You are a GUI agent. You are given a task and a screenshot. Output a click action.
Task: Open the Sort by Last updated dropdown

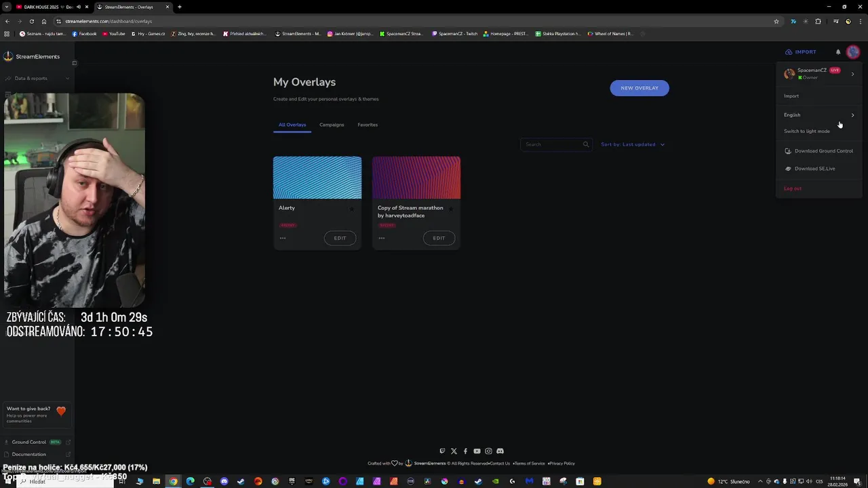[633, 144]
